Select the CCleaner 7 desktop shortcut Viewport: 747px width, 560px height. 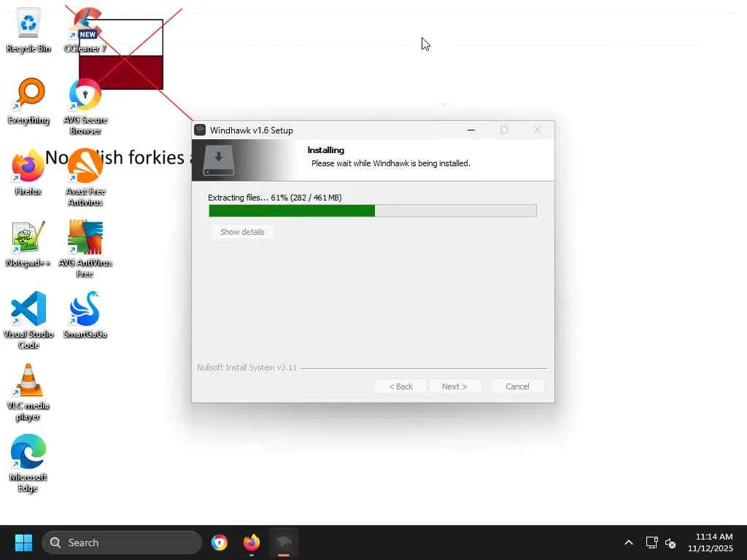point(85,31)
